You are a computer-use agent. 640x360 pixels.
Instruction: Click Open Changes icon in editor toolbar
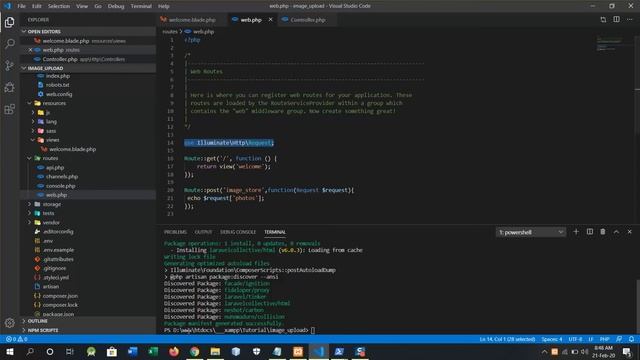603,20
